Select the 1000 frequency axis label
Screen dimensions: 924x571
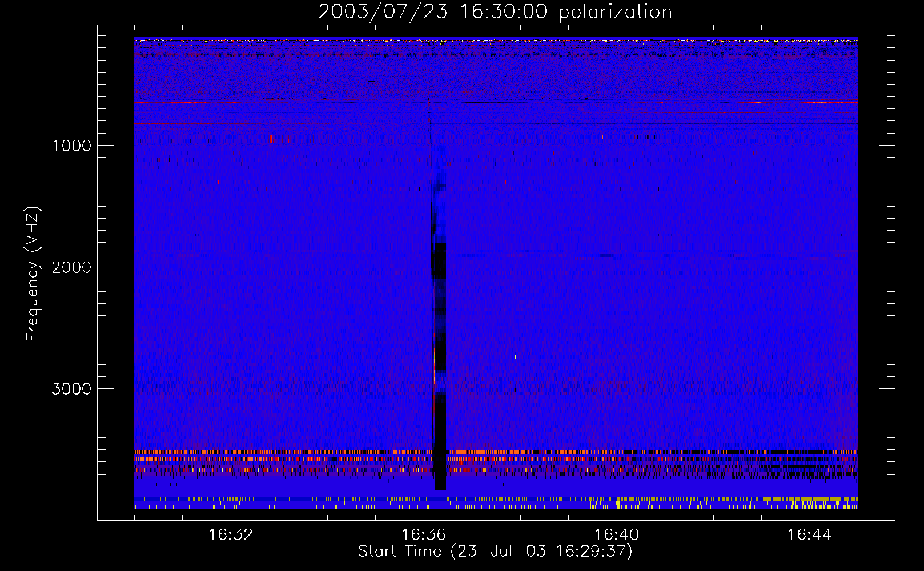[x=71, y=145]
